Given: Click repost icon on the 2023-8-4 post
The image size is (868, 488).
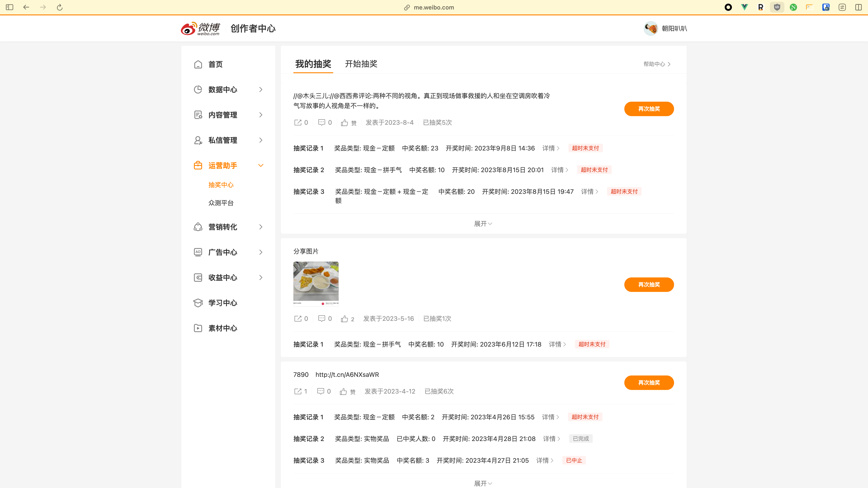Looking at the screenshot, I should point(297,123).
